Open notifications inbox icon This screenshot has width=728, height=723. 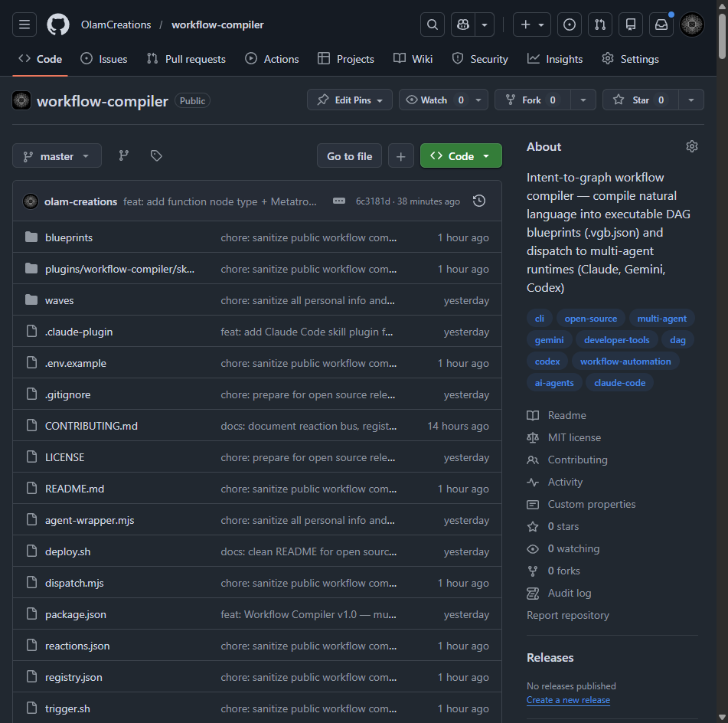pos(661,25)
